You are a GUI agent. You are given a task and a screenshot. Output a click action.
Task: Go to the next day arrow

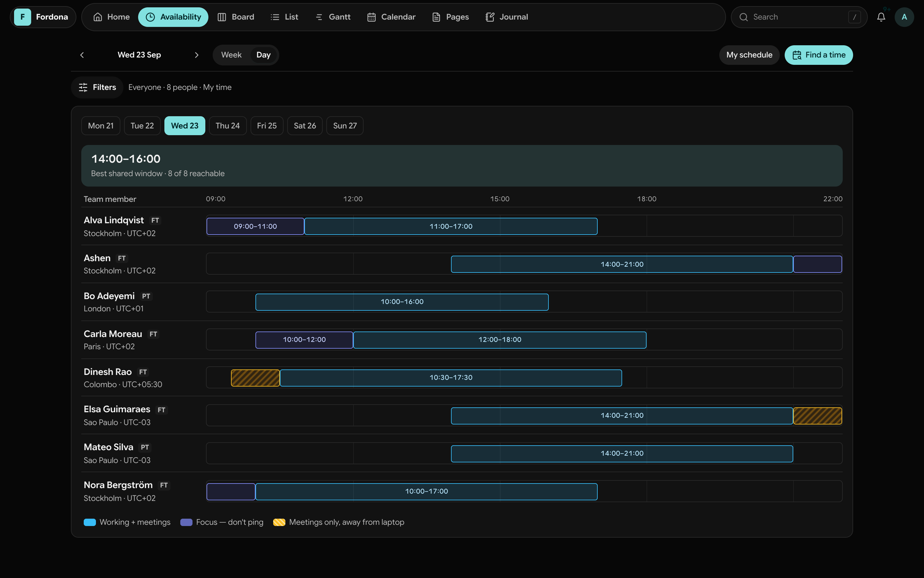(x=197, y=55)
